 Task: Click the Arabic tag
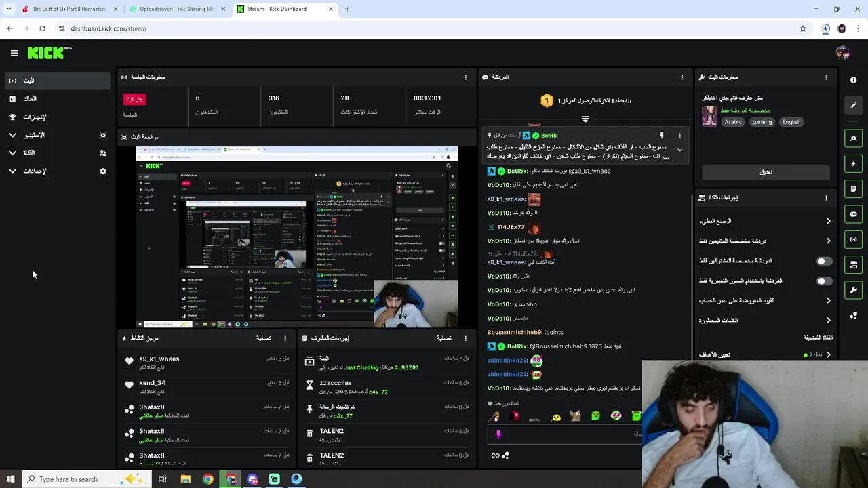pyautogui.click(x=733, y=122)
